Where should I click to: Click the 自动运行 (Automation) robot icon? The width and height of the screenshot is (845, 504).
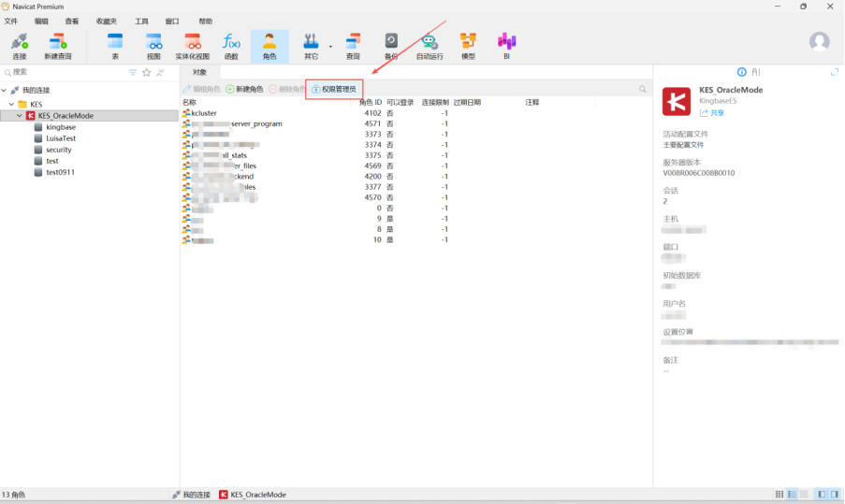[430, 43]
